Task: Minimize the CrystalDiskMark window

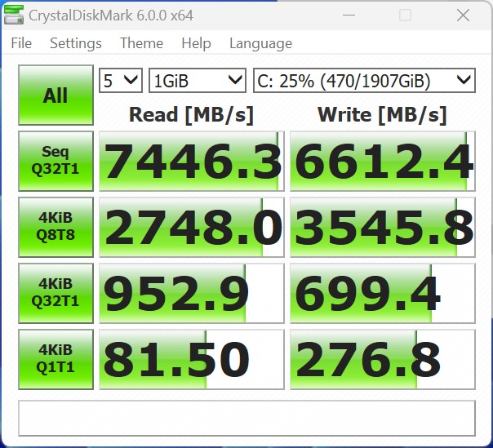Action: pos(349,15)
